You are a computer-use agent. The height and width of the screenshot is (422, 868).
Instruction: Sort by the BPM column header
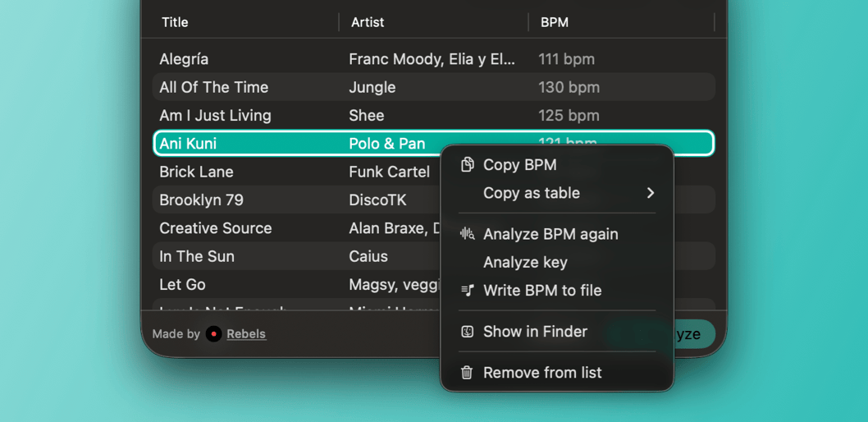pyautogui.click(x=555, y=22)
